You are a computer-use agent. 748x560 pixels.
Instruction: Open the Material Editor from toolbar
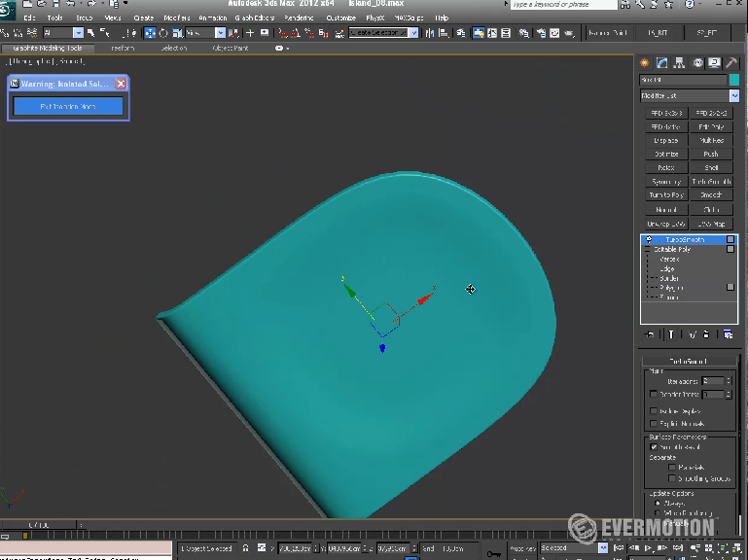[x=523, y=33]
